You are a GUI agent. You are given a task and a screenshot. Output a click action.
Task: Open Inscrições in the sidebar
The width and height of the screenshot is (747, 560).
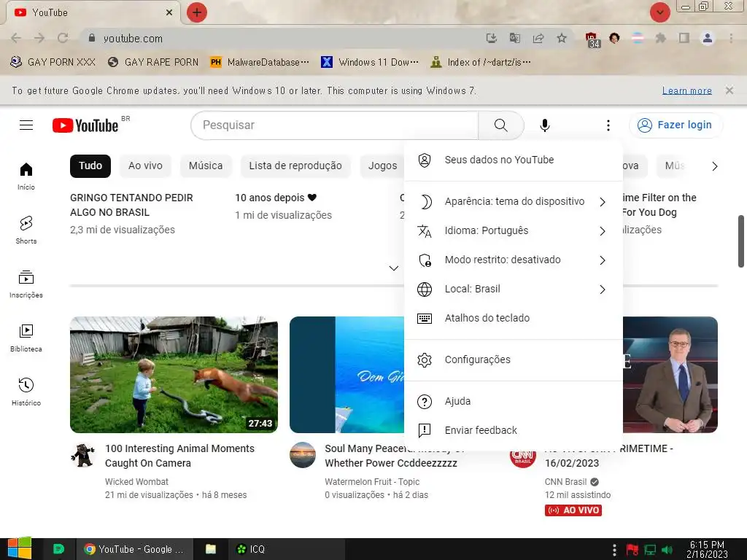coord(26,284)
